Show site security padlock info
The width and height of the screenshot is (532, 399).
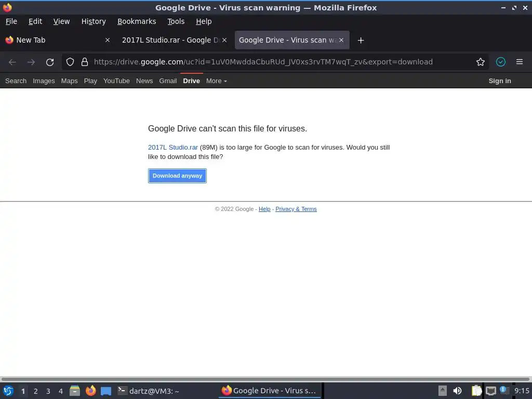(85, 62)
